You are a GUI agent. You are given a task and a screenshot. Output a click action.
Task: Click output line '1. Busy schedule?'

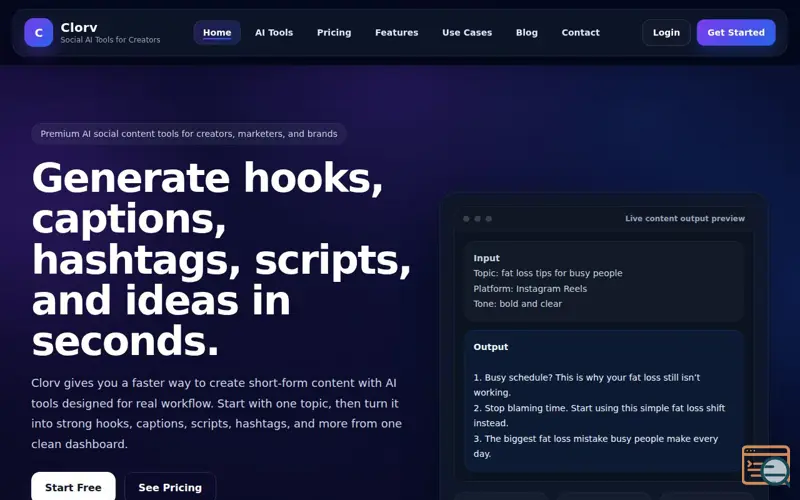coord(587,385)
